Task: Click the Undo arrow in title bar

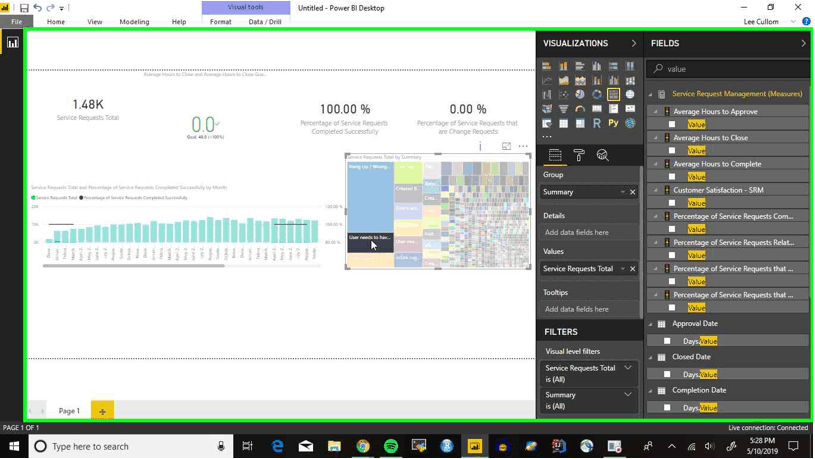Action: pos(37,8)
